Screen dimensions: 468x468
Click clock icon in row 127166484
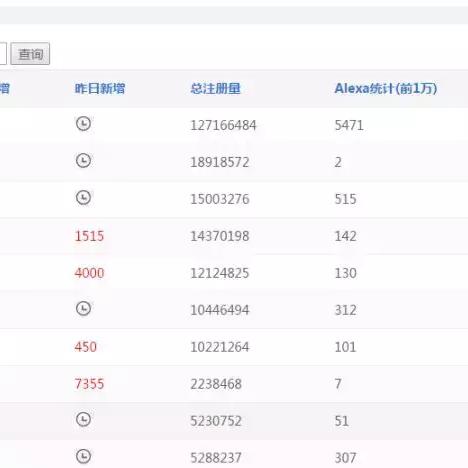point(83,124)
